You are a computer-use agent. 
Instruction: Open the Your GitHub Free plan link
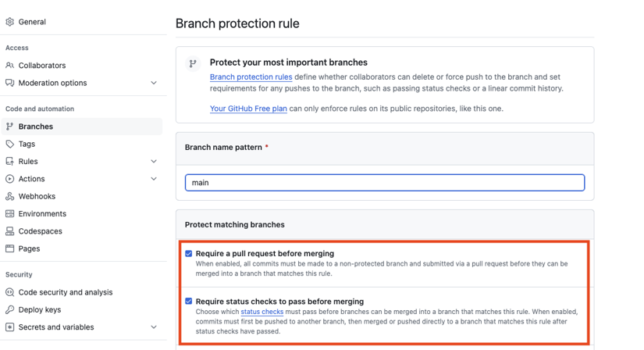(x=248, y=109)
